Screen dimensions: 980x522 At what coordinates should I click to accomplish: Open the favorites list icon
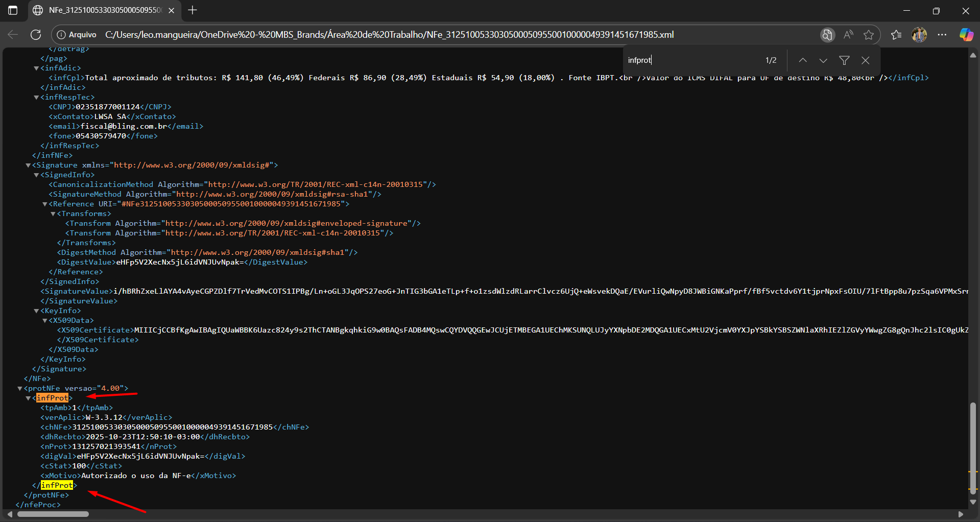(896, 35)
